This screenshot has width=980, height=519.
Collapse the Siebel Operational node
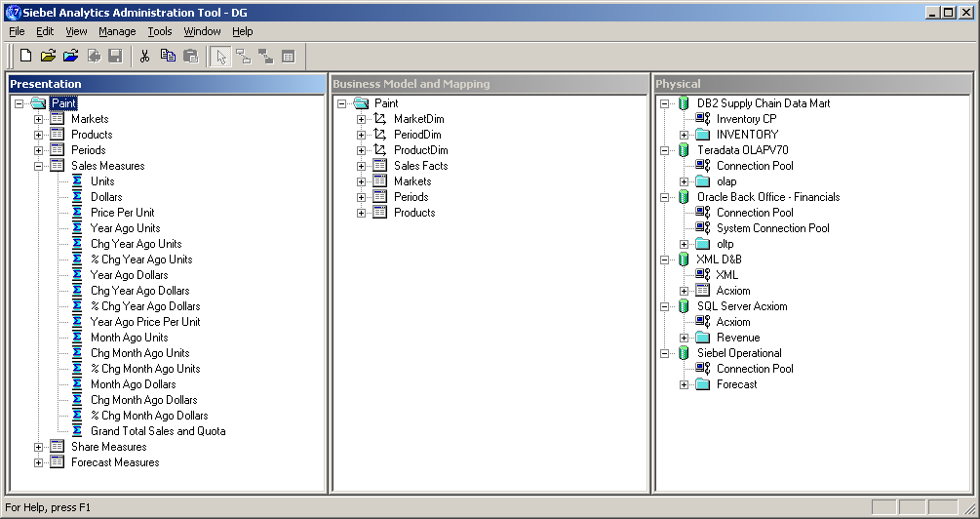pos(664,354)
